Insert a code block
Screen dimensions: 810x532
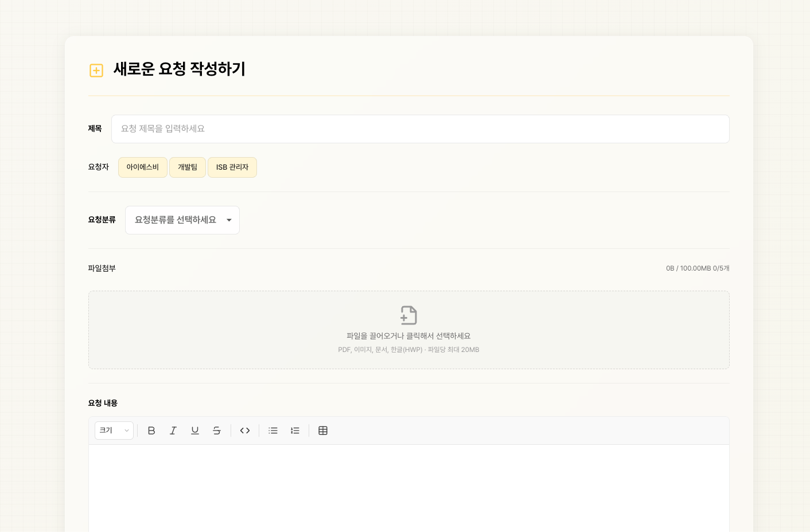245,431
